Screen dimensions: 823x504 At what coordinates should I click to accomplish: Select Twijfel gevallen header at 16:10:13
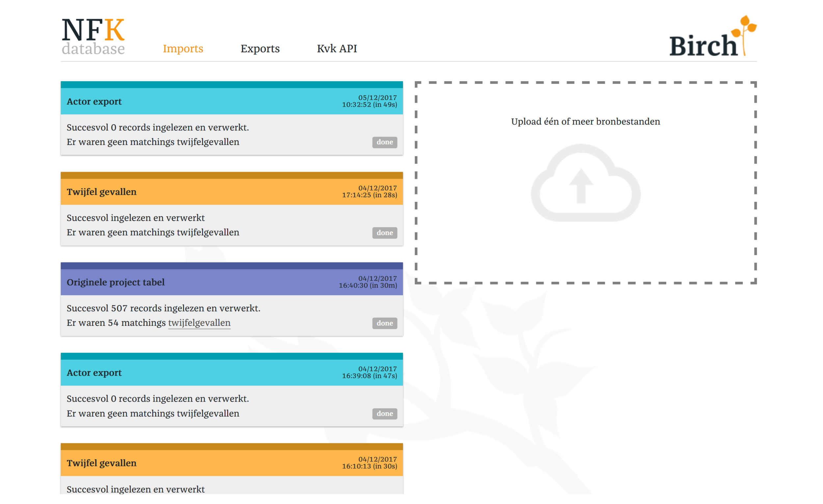pyautogui.click(x=232, y=463)
